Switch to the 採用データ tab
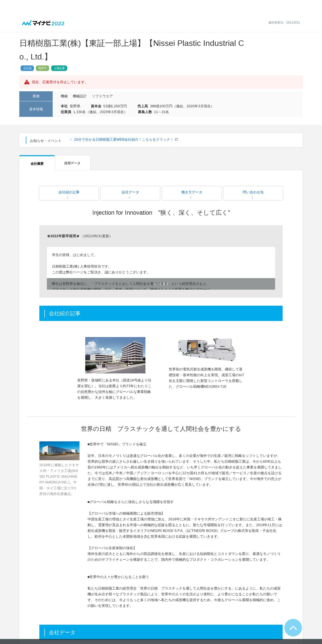 (x=72, y=163)
